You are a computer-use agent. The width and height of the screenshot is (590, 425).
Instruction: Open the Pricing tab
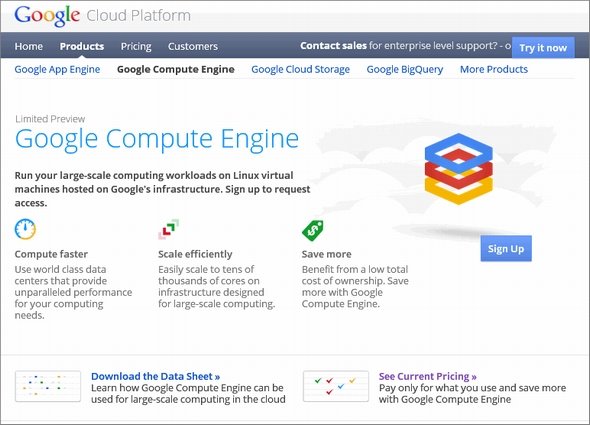136,46
